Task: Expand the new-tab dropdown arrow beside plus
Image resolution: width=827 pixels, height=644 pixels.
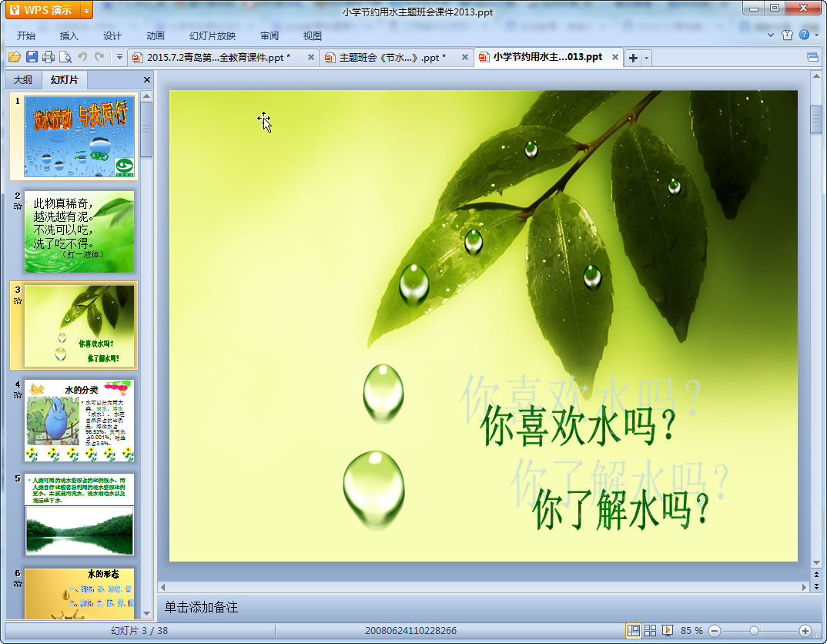Action: (x=647, y=58)
